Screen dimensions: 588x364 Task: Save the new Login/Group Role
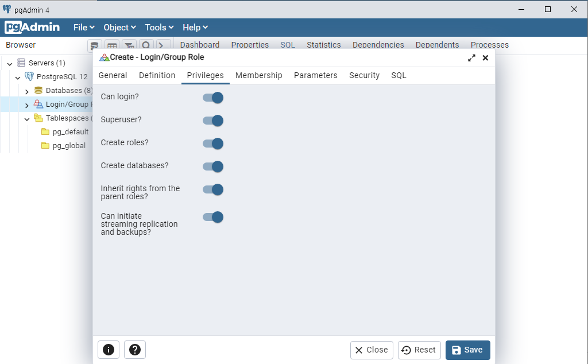point(467,350)
